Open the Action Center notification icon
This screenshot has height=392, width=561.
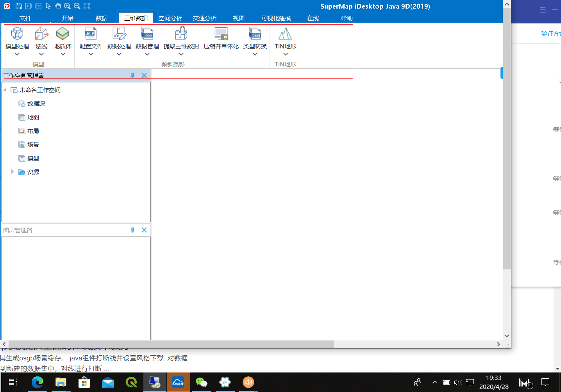pyautogui.click(x=545, y=382)
